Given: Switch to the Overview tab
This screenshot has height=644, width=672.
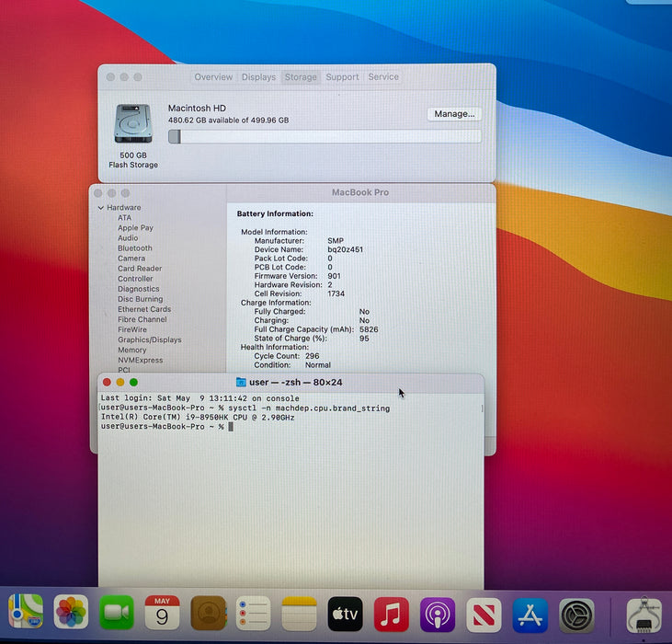Looking at the screenshot, I should coord(213,77).
